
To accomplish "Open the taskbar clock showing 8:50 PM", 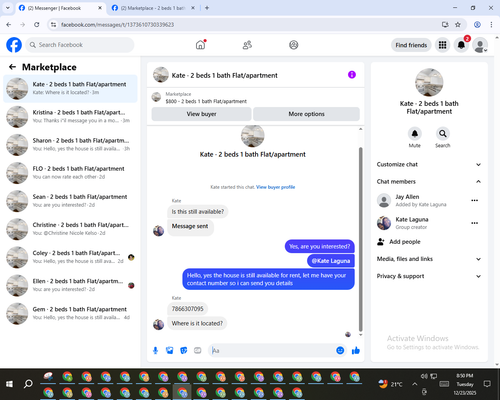I will [x=465, y=384].
